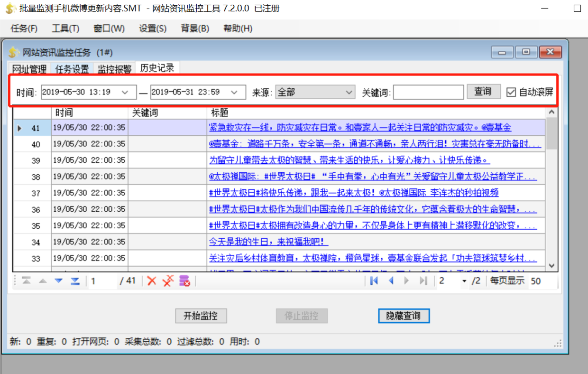588x374 pixels.
Task: Switch to the 网址管理 tab
Action: click(x=29, y=69)
